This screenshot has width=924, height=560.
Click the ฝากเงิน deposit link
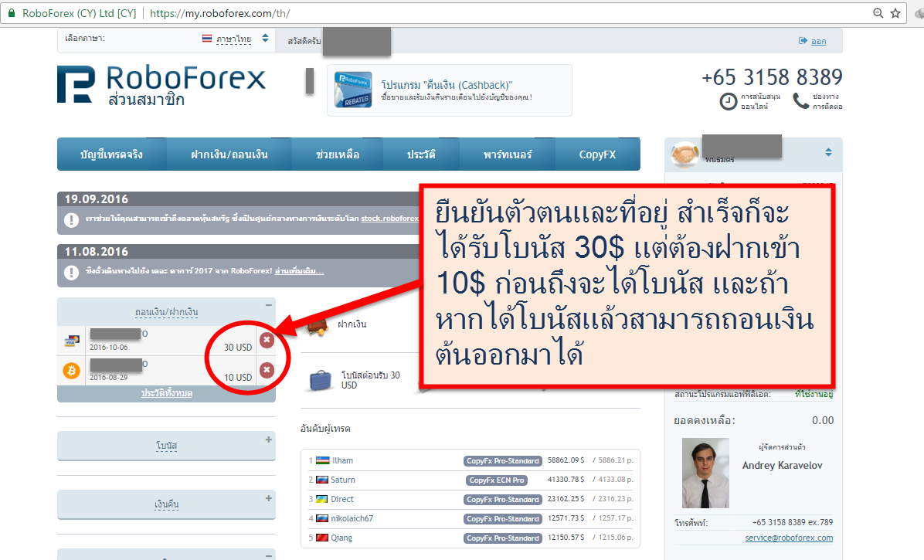[352, 324]
